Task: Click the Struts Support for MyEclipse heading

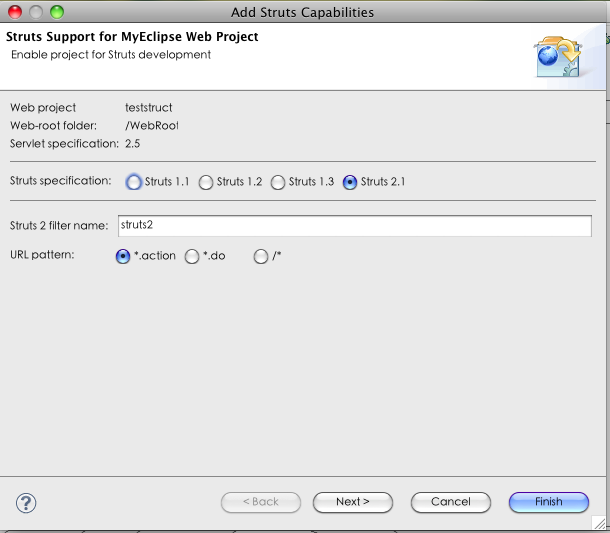Action: pos(132,37)
